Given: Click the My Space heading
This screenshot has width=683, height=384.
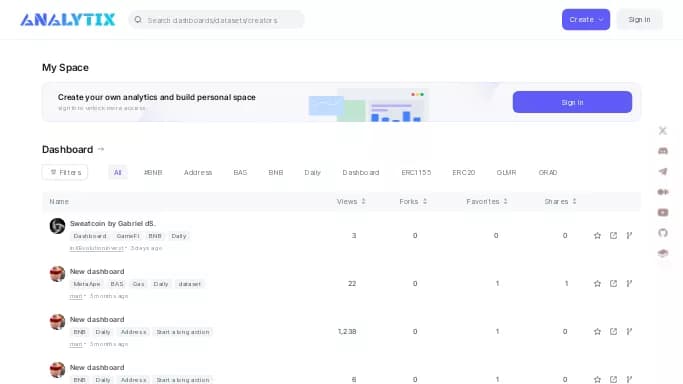Looking at the screenshot, I should point(65,67).
